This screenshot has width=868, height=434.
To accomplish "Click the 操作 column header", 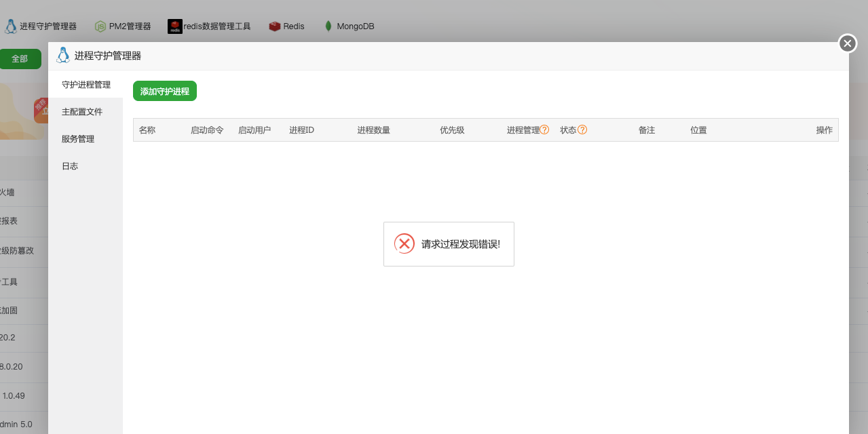I will click(x=824, y=130).
